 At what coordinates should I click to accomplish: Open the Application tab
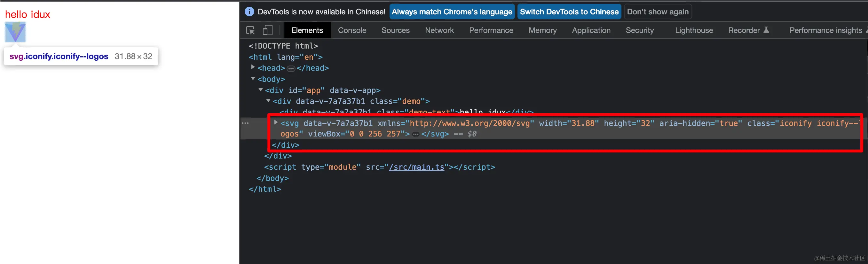coord(591,30)
